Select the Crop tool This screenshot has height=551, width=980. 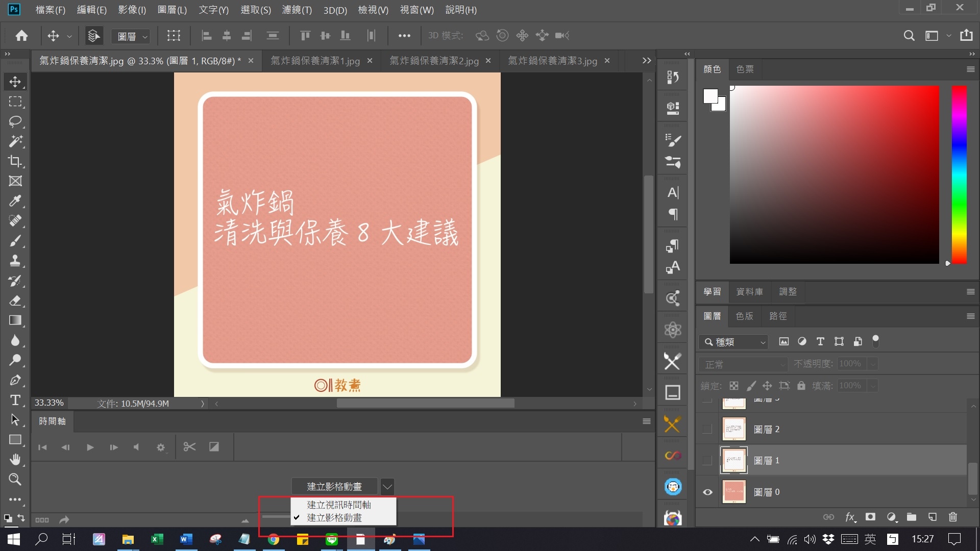[15, 161]
